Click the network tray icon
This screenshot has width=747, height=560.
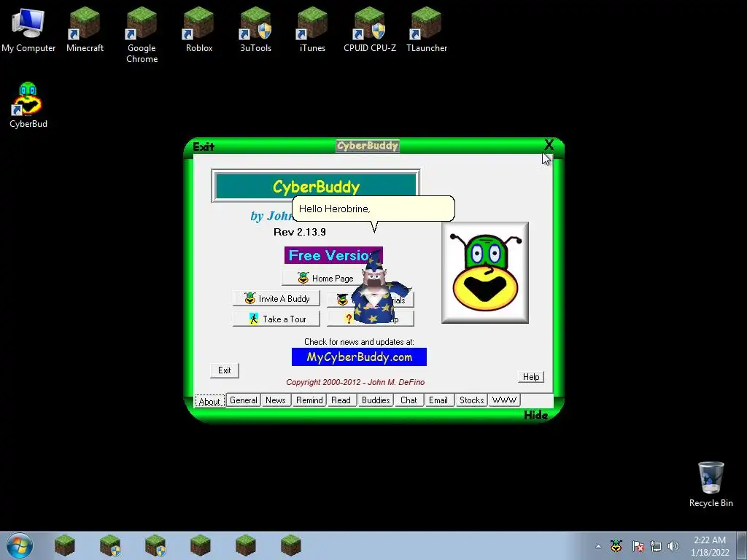pos(656,546)
